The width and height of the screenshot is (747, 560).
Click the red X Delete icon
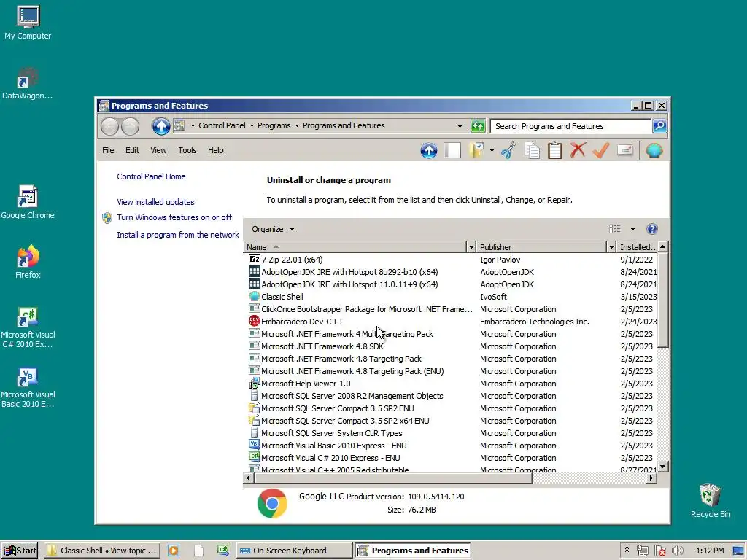click(578, 150)
